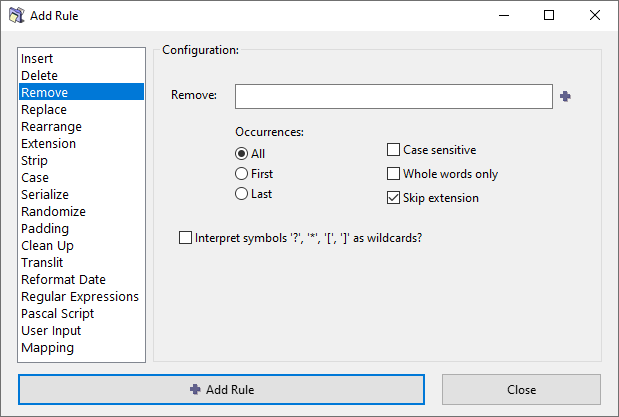
Task: Maximize the Add Rule window
Action: tap(549, 16)
